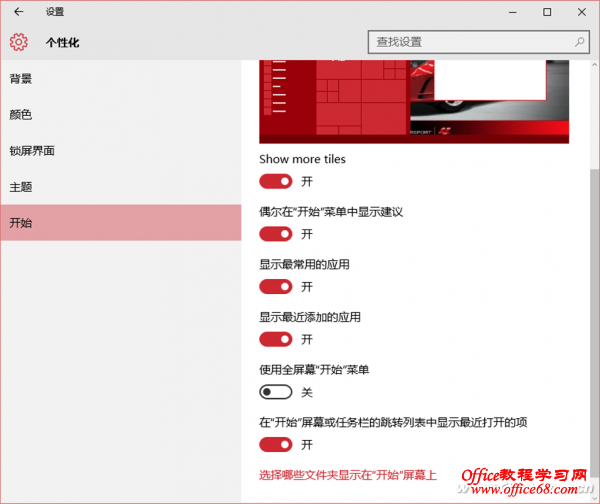Image resolution: width=600 pixels, height=504 pixels.
Task: Click the 个性化 heading text
Action: 63,42
